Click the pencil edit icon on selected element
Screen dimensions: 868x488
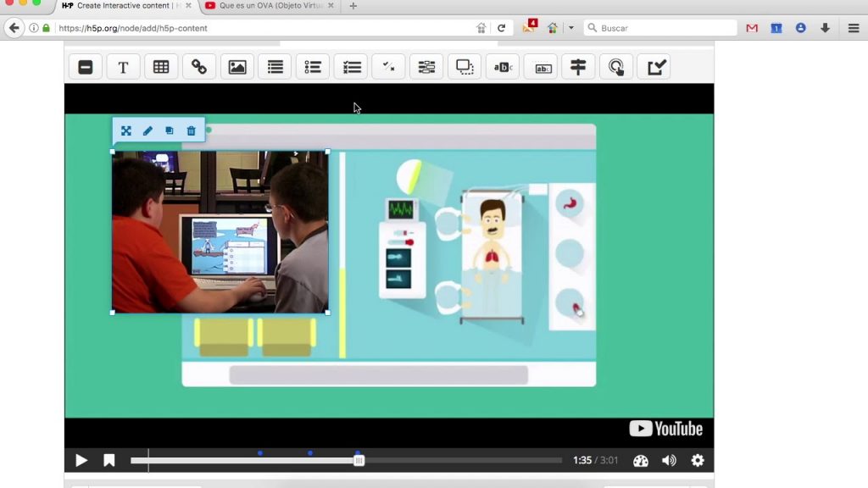tap(147, 131)
